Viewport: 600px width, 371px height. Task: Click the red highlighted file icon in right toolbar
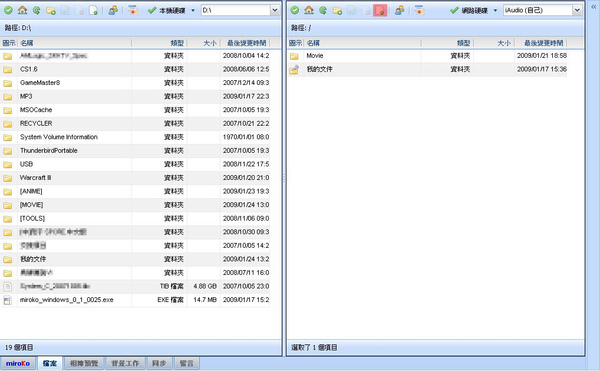(x=380, y=10)
